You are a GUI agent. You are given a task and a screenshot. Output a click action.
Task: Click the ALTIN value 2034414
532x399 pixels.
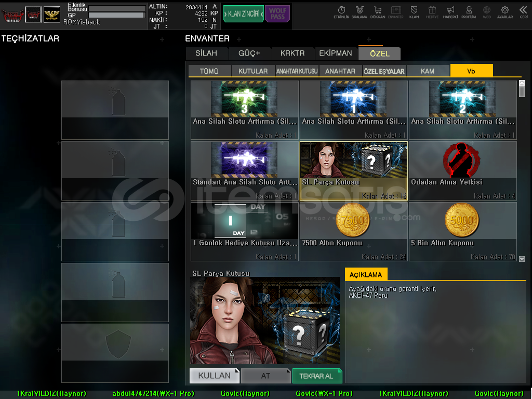pyautogui.click(x=196, y=7)
